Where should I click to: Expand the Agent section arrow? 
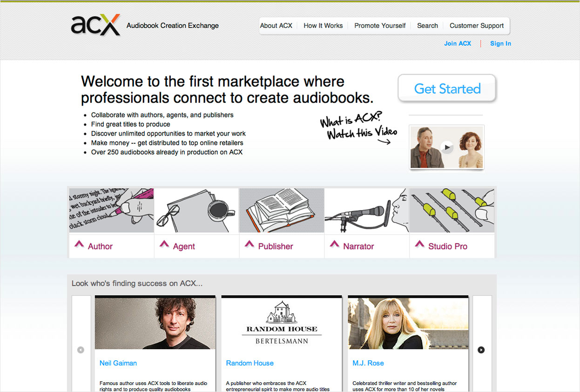tap(164, 244)
